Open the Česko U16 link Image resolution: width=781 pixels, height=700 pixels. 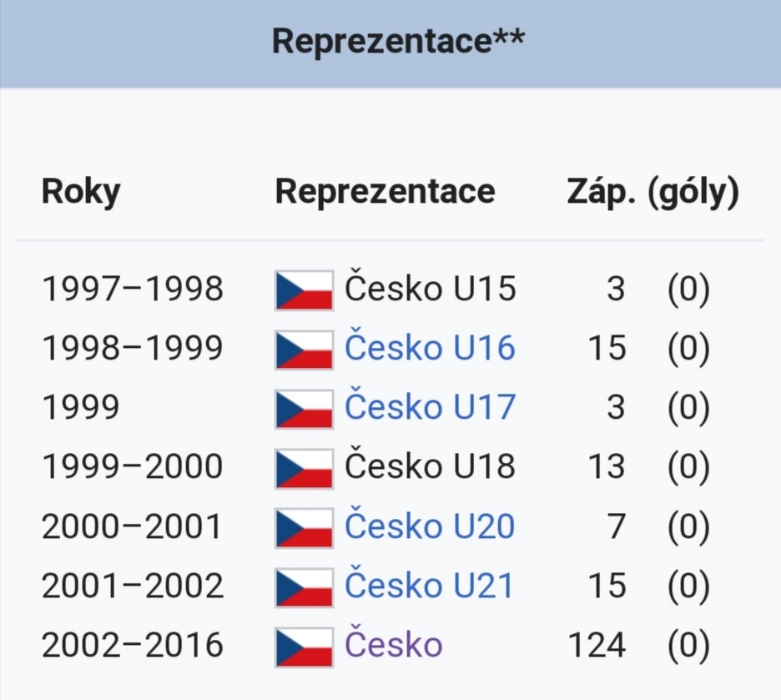click(x=430, y=347)
